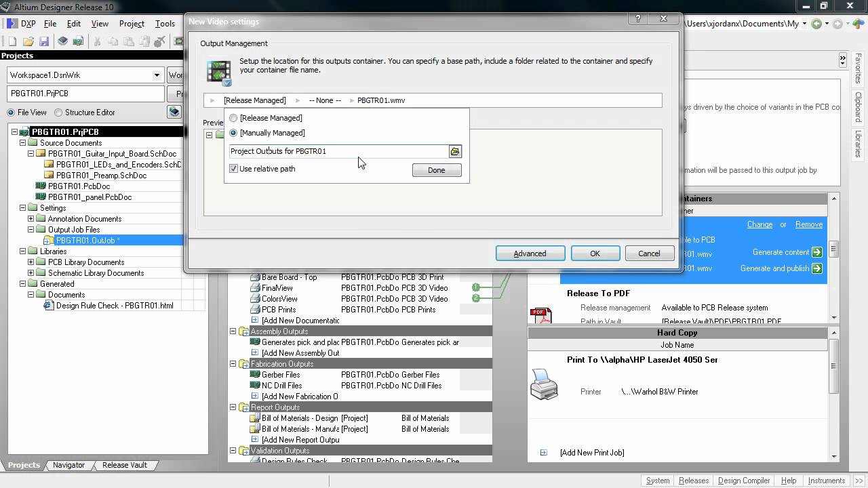
Task: Open the Favorites side panel tab
Action: tap(858, 69)
